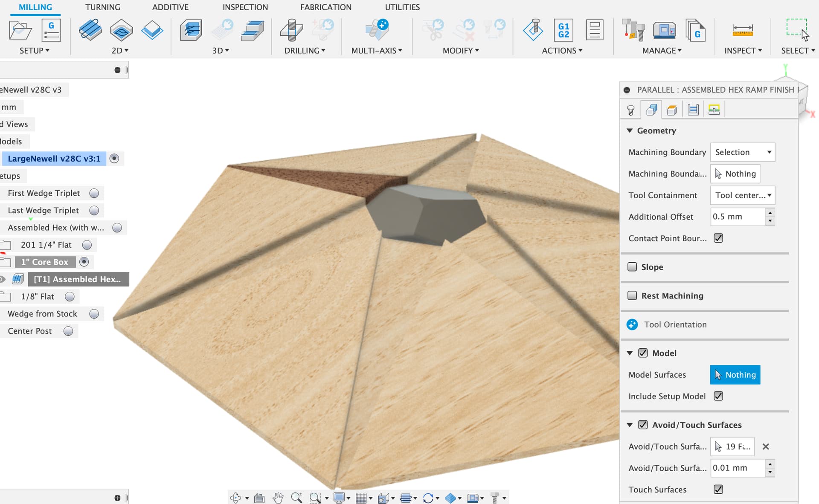Viewport: 819px width, 504px height.
Task: Click the Simulate toolpath icon
Action: 533,30
